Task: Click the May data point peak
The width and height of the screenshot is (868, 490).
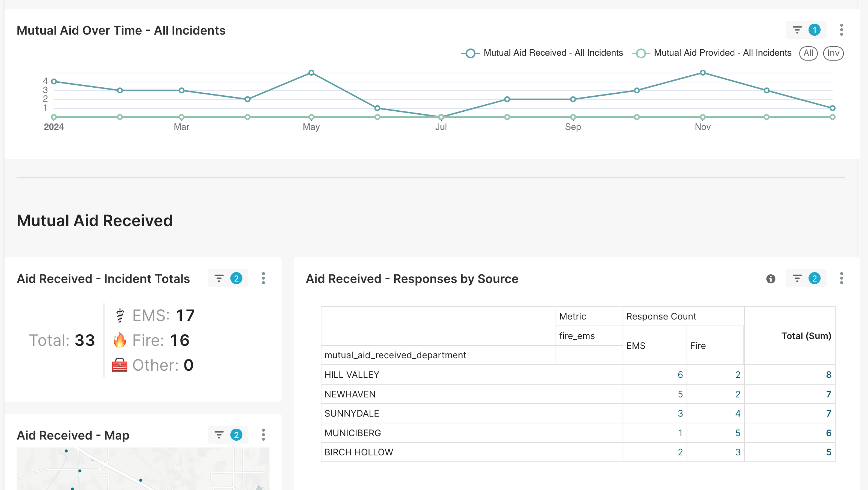Action: (311, 73)
